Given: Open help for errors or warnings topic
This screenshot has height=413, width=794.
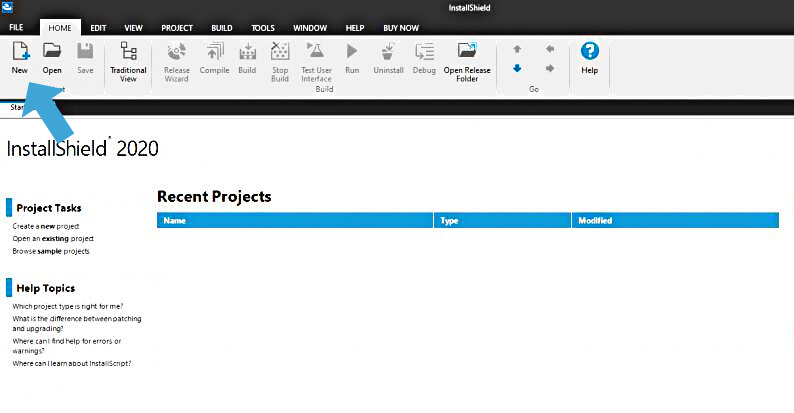Looking at the screenshot, I should point(67,346).
